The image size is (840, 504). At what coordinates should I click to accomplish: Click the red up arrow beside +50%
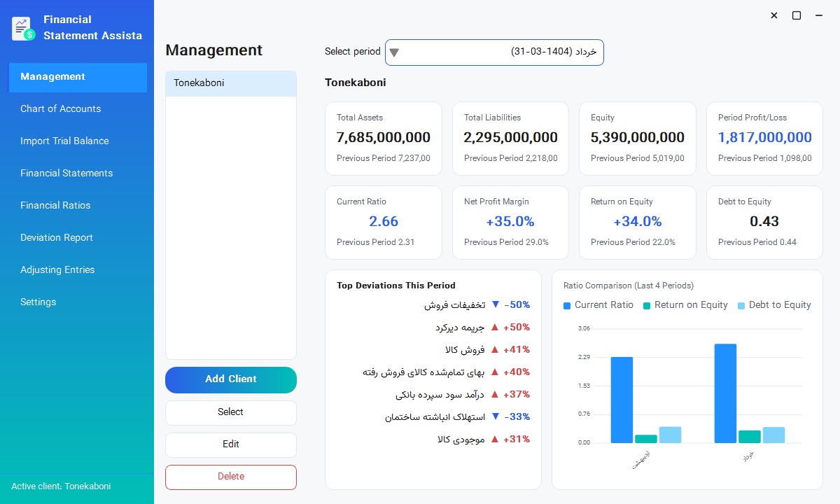tap(494, 327)
